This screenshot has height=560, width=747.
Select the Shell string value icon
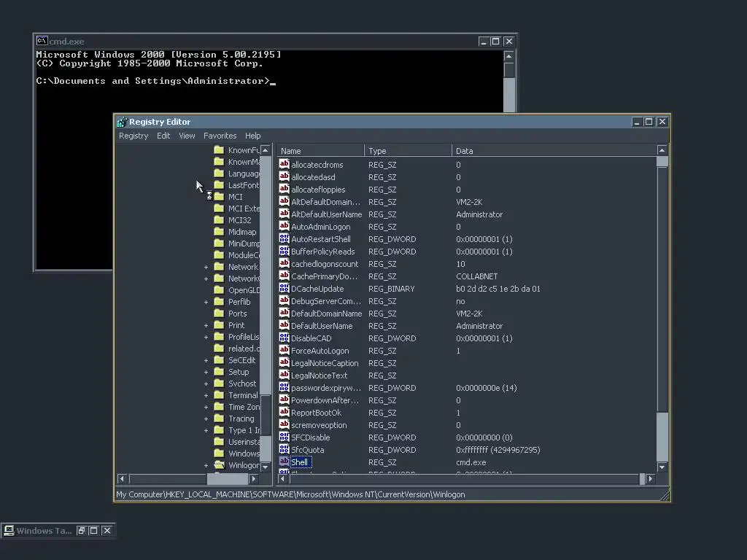click(x=284, y=462)
